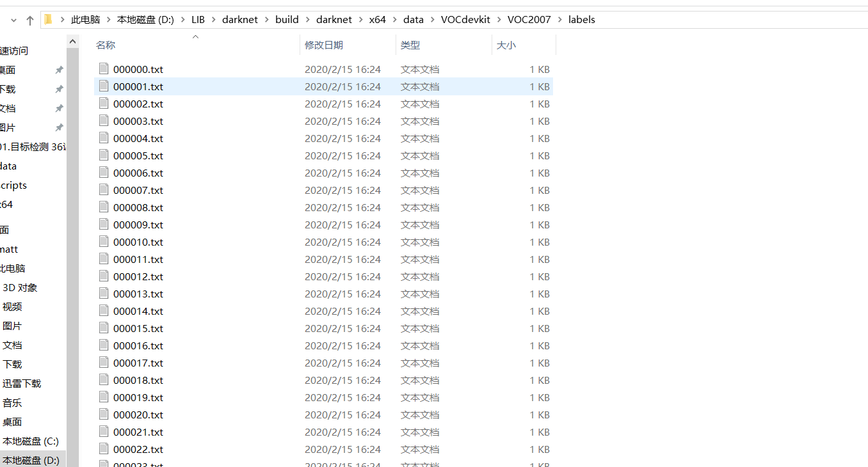Open the data folder in the navigation pane
This screenshot has width=868, height=467.
8,166
